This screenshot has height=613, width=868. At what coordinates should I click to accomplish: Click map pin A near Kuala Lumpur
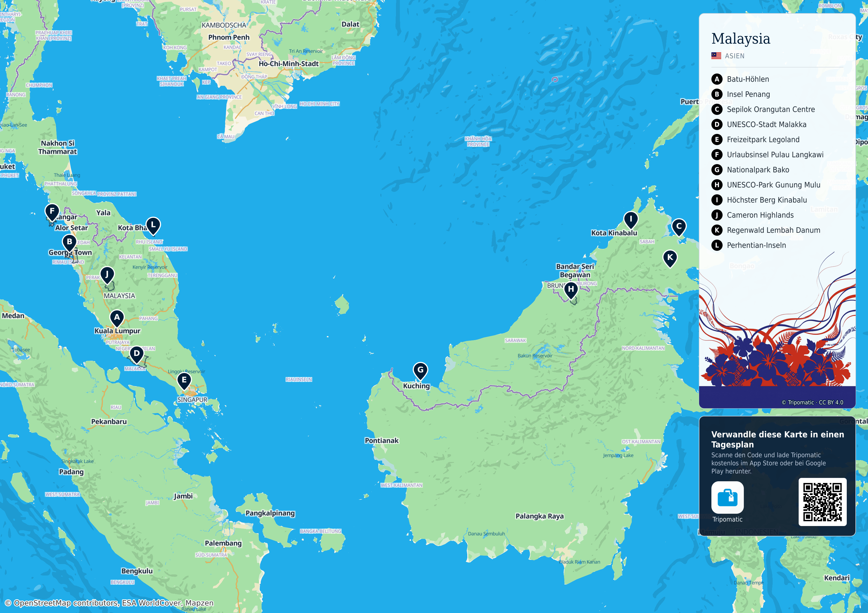tap(117, 318)
